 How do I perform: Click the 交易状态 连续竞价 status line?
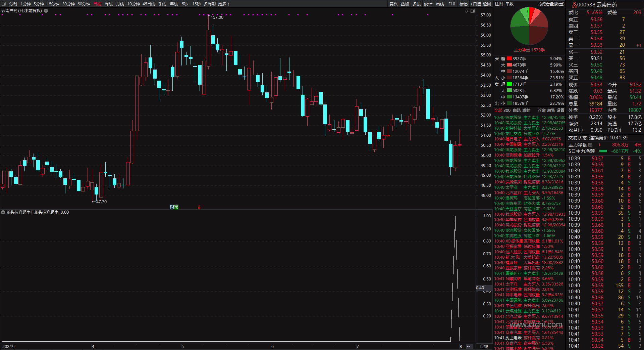598,138
